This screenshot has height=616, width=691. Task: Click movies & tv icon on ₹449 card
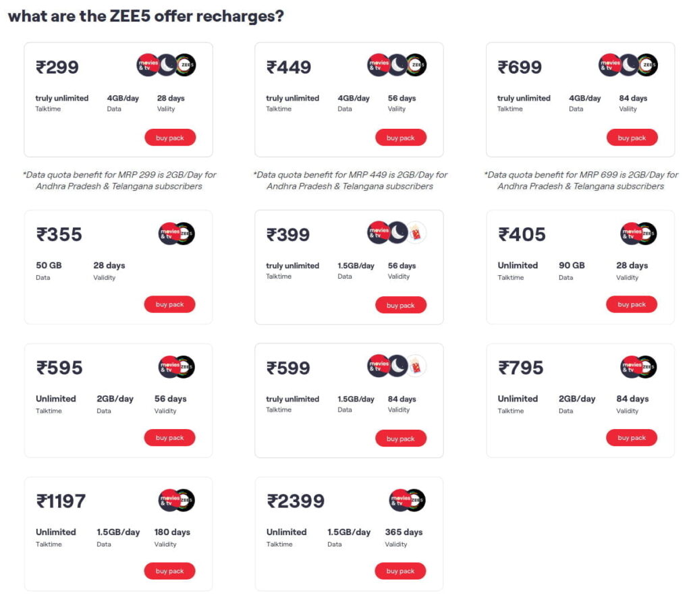378,65
